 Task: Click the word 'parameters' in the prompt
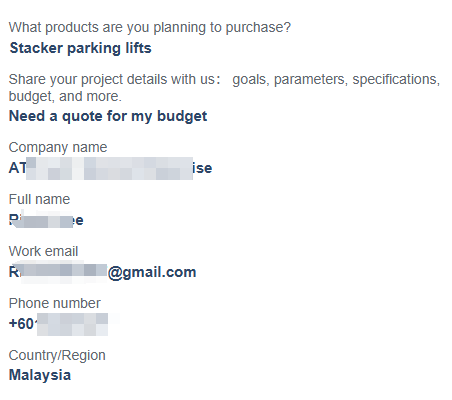[311, 80]
